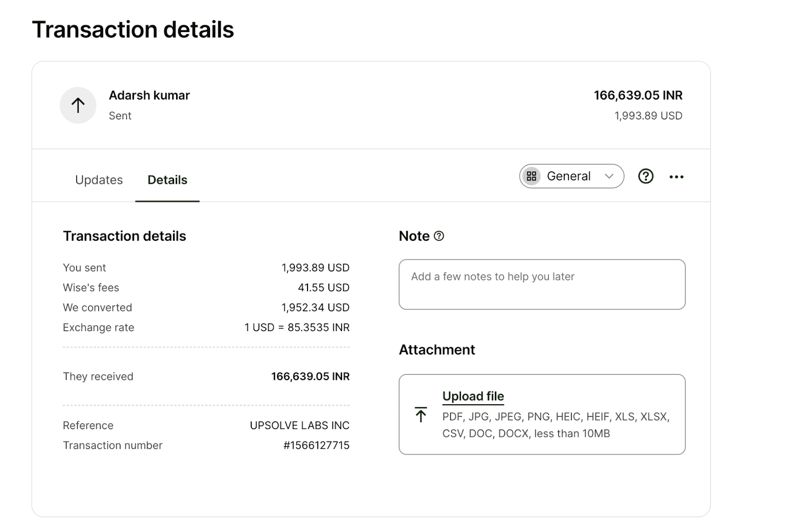Click the Attachment upload area

542,414
